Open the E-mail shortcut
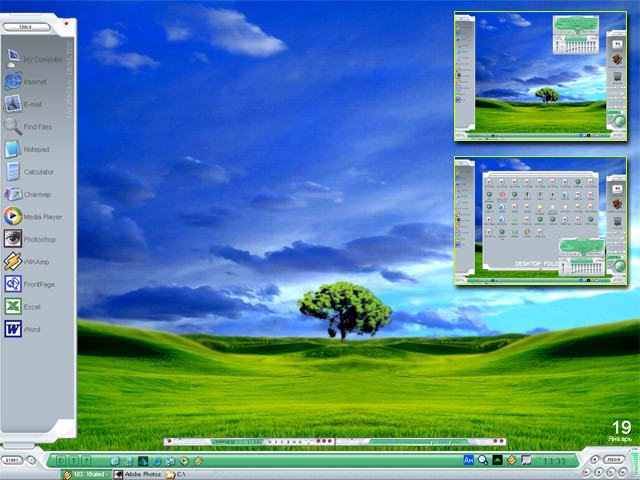 click(x=23, y=104)
